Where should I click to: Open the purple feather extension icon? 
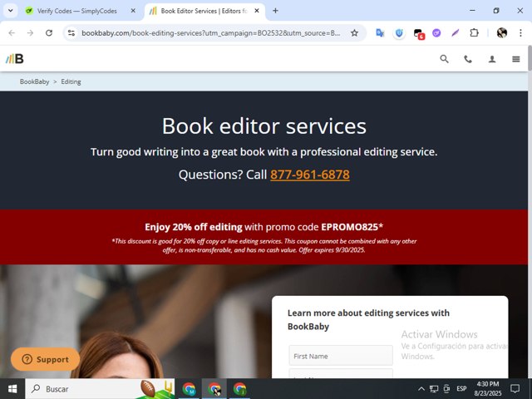[x=456, y=33]
